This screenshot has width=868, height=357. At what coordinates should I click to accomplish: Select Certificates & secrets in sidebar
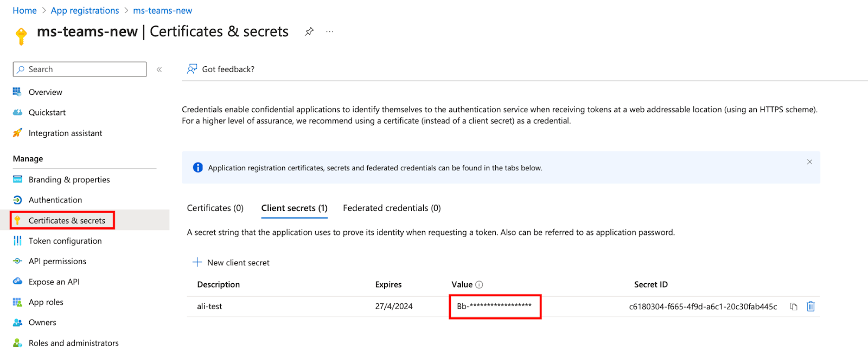pos(67,220)
